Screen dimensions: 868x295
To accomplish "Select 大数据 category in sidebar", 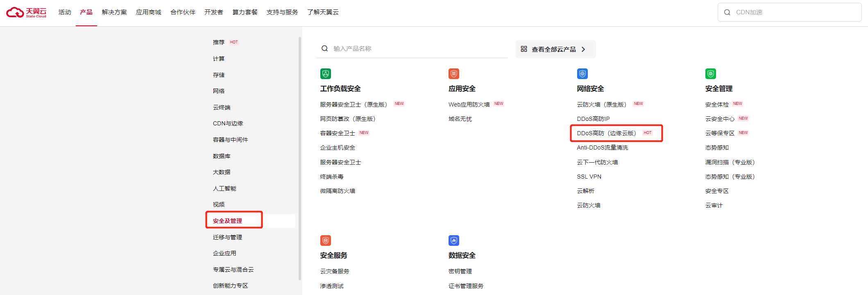I will click(x=222, y=172).
